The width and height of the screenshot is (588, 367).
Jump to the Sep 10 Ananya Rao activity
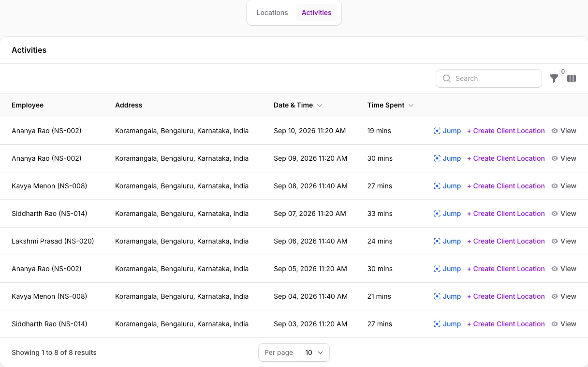447,131
